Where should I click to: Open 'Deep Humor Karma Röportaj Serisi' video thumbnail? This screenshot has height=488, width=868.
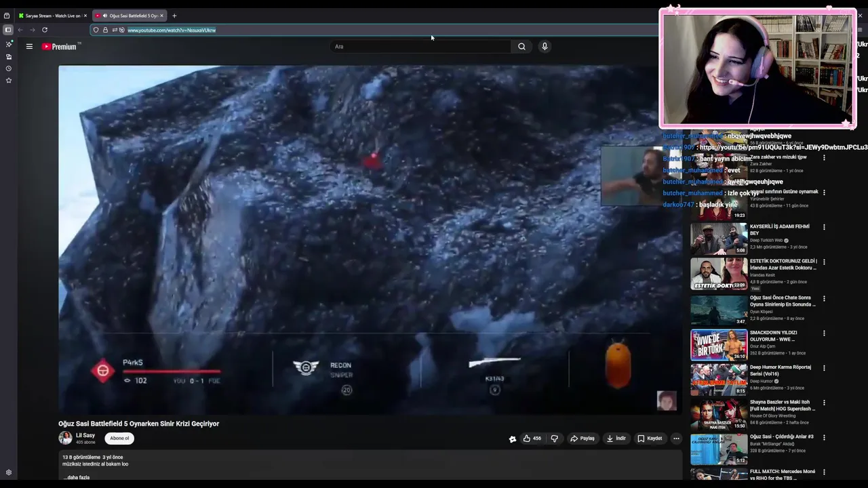(719, 380)
